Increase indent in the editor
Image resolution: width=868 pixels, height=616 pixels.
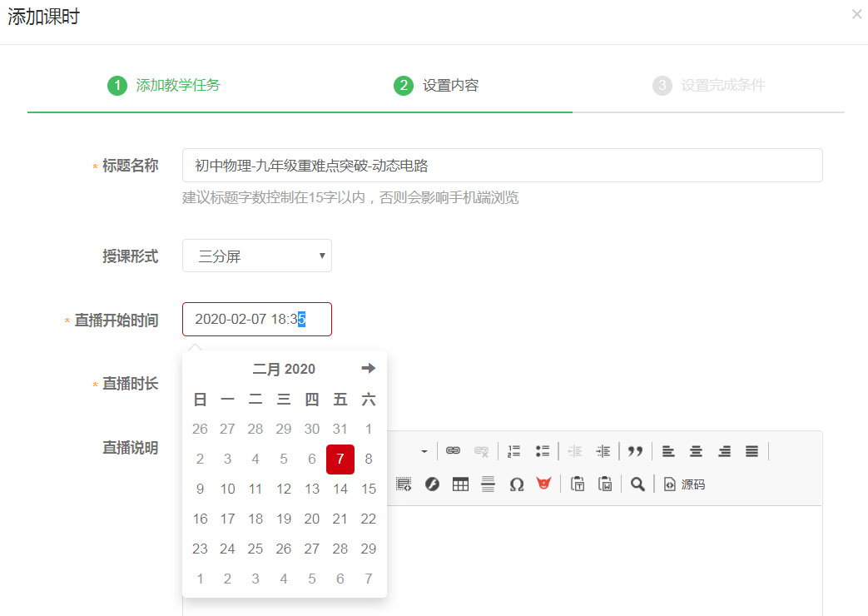603,451
